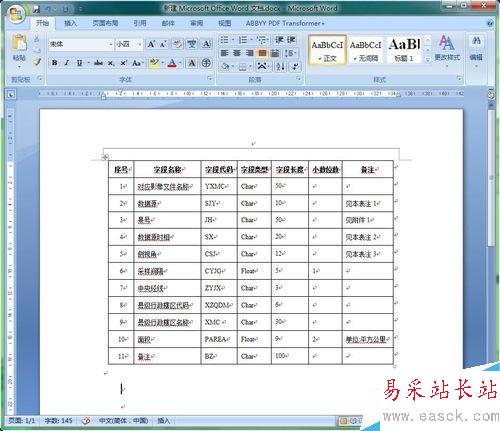Click the Clear Formatting eraser icon
This screenshot has height=431, width=500.
pyautogui.click(x=177, y=44)
